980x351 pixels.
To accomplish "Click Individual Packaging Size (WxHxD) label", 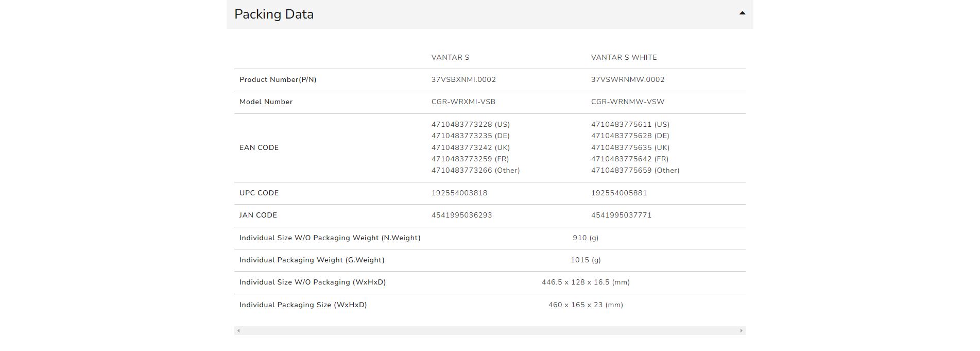I will 303,305.
